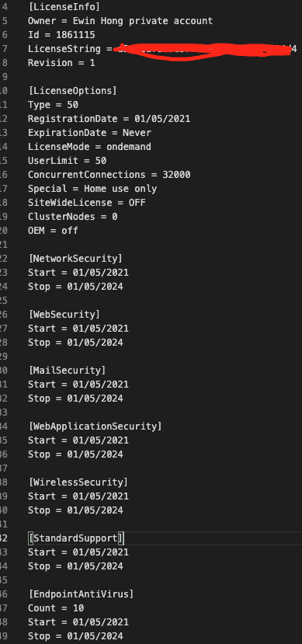Click the ConcurrentConnections = 32000 line

click(109, 175)
